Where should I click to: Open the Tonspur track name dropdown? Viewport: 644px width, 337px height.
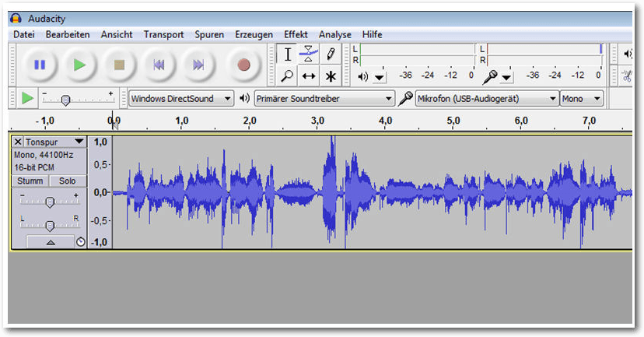(x=55, y=142)
